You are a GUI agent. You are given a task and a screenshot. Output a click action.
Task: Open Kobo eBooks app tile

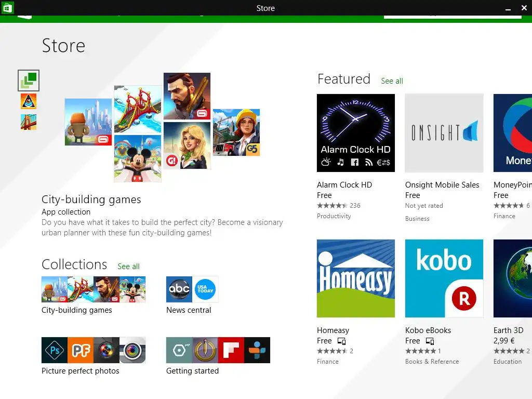[444, 278]
